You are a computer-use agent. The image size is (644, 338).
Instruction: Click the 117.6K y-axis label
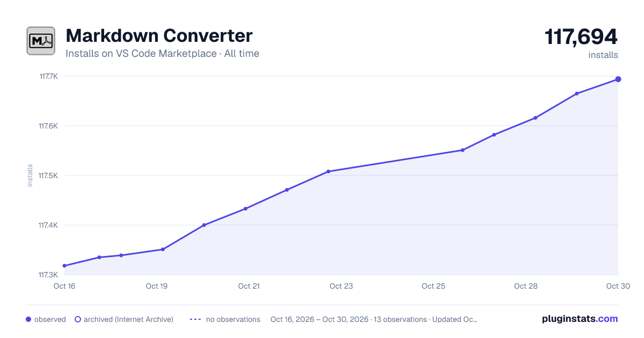(x=48, y=126)
